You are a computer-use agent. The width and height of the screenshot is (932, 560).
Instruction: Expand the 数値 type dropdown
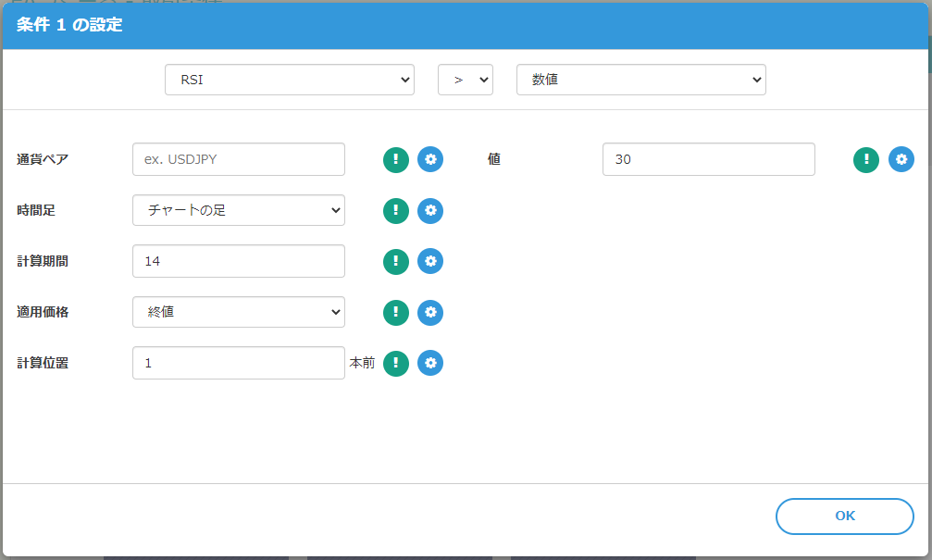(640, 80)
